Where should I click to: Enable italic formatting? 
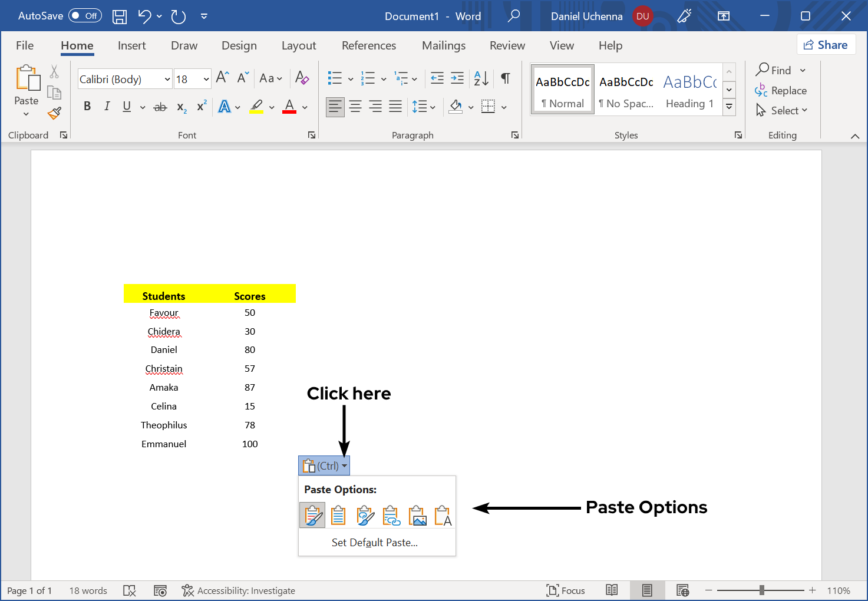107,106
